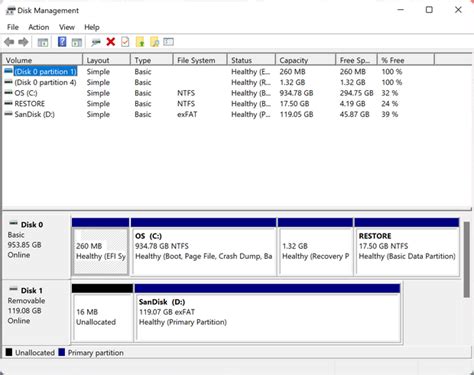Click the 45.87 GB free space cell
This screenshot has height=375, width=474.
click(x=355, y=114)
